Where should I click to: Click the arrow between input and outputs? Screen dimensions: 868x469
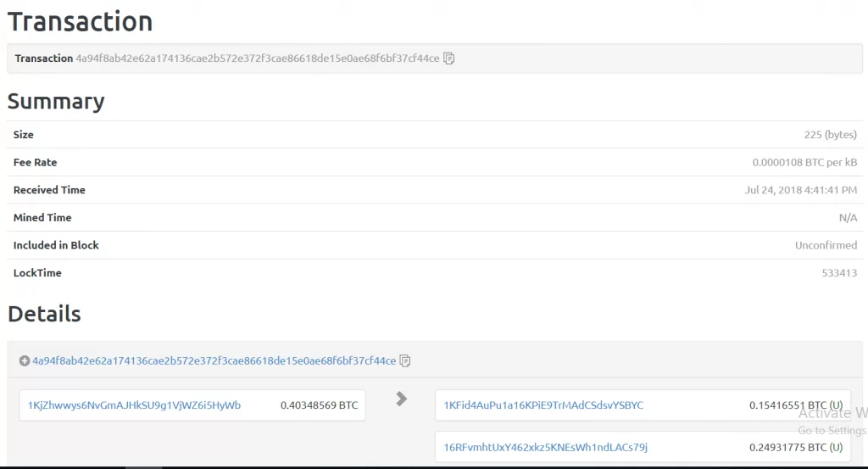(402, 399)
